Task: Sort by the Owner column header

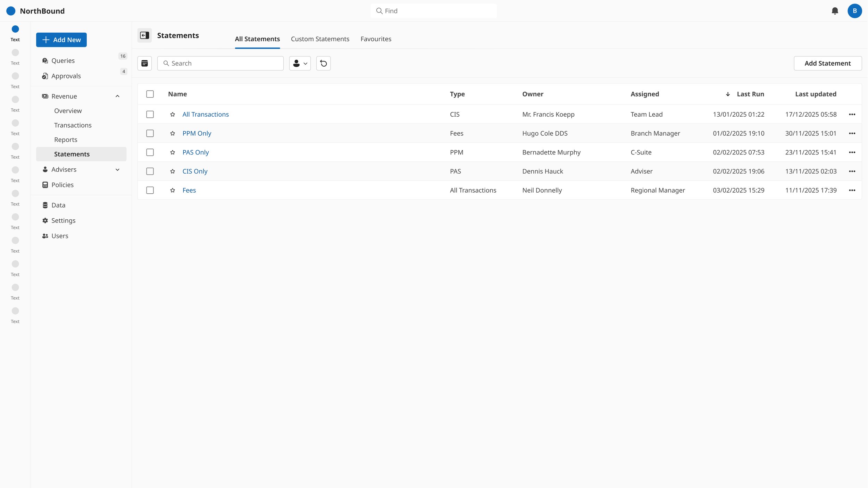Action: 533,94
